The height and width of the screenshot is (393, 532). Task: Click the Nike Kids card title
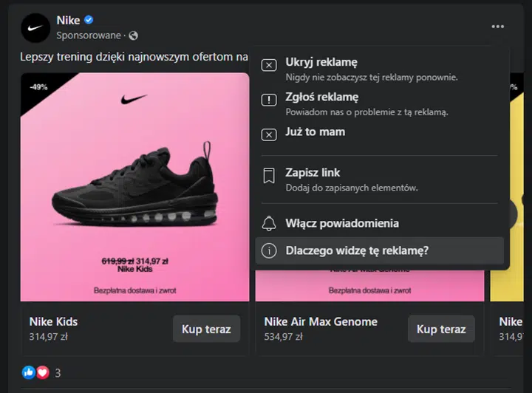[53, 321]
